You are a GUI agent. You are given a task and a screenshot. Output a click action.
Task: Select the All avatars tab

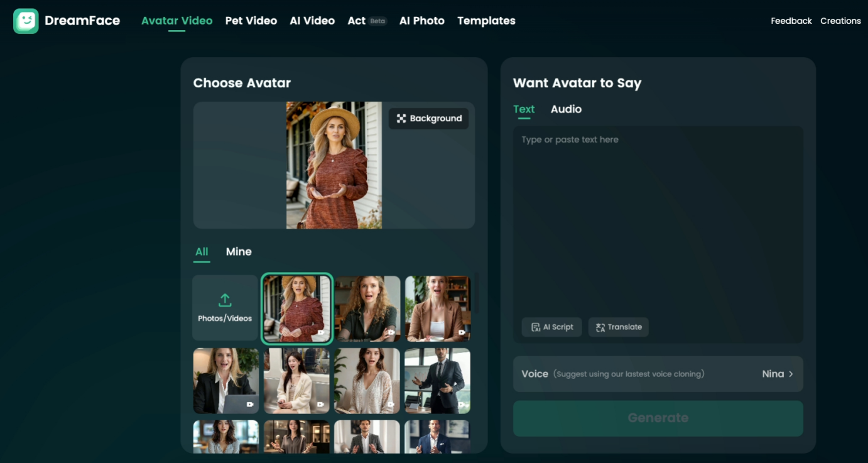[202, 252]
